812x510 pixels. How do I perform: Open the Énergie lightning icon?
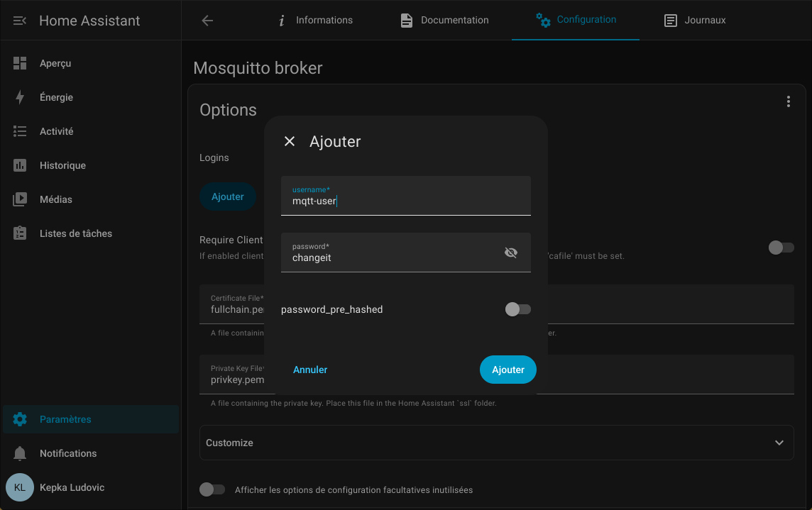[20, 97]
